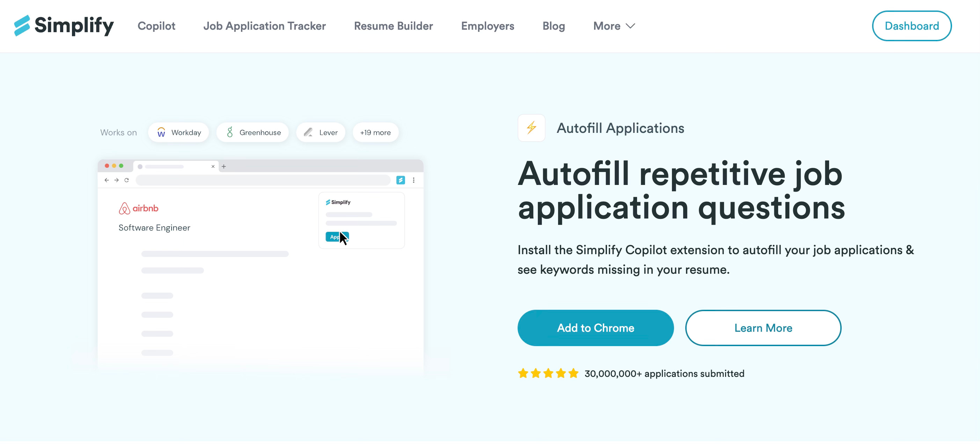Show the +19 more supported platforms
Screen dimensions: 980x444
[x=375, y=133]
